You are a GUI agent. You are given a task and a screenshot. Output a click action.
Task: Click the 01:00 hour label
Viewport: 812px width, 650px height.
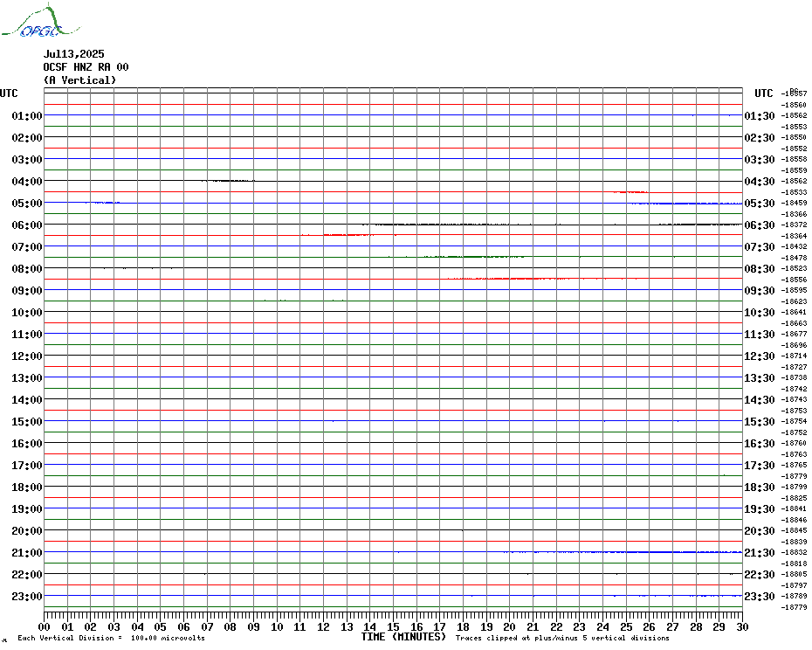pyautogui.click(x=27, y=115)
